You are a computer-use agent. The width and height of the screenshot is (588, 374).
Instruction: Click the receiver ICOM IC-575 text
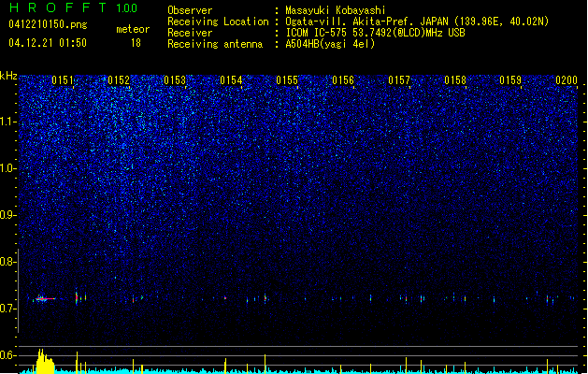pyautogui.click(x=375, y=33)
